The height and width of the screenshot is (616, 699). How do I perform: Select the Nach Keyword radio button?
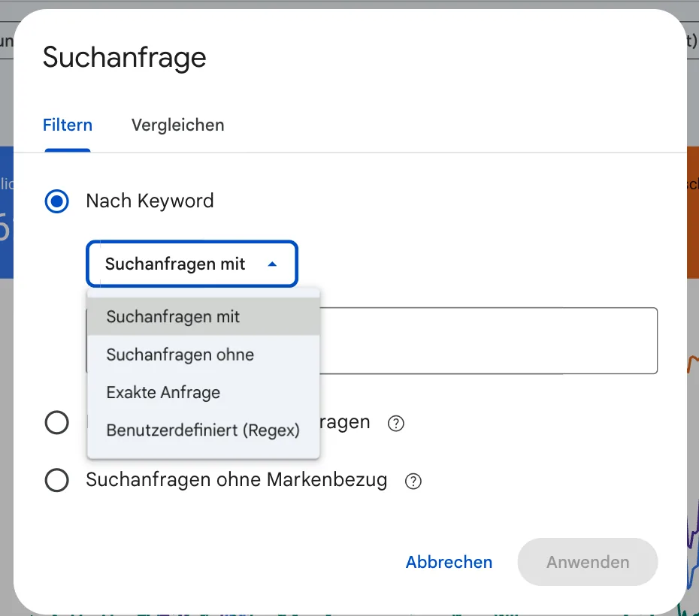56,201
